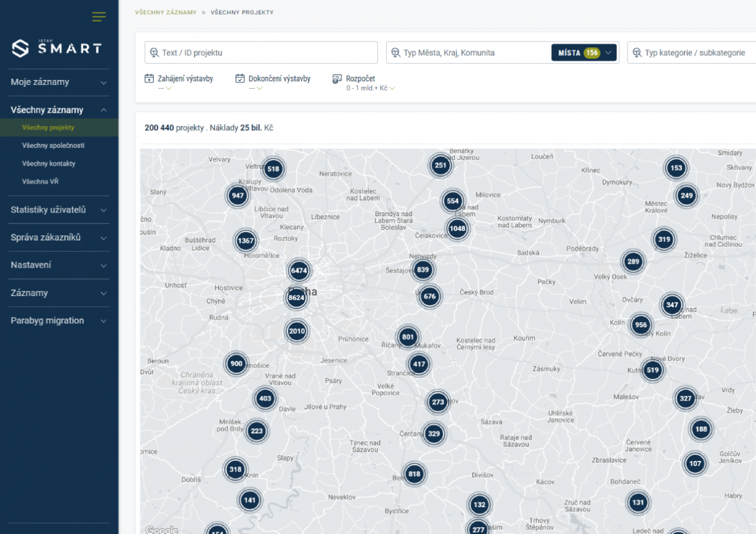Click the 8624 map cluster marker
Viewport: 756px width, 534px height.
tap(296, 297)
